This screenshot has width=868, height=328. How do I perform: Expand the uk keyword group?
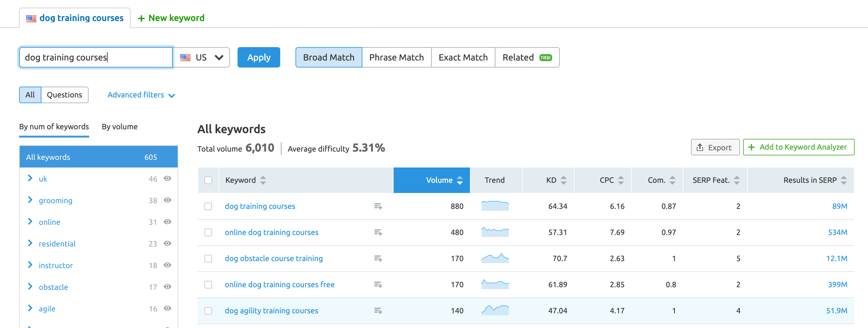click(30, 178)
